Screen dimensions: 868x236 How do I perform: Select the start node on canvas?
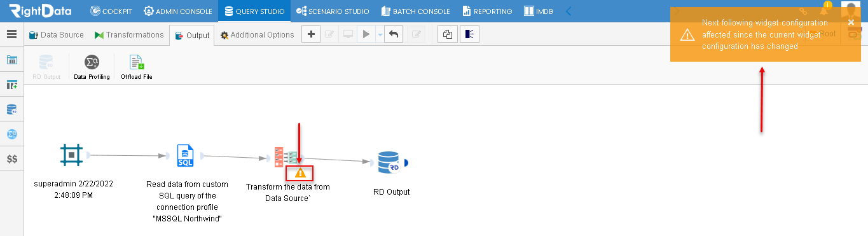point(72,155)
